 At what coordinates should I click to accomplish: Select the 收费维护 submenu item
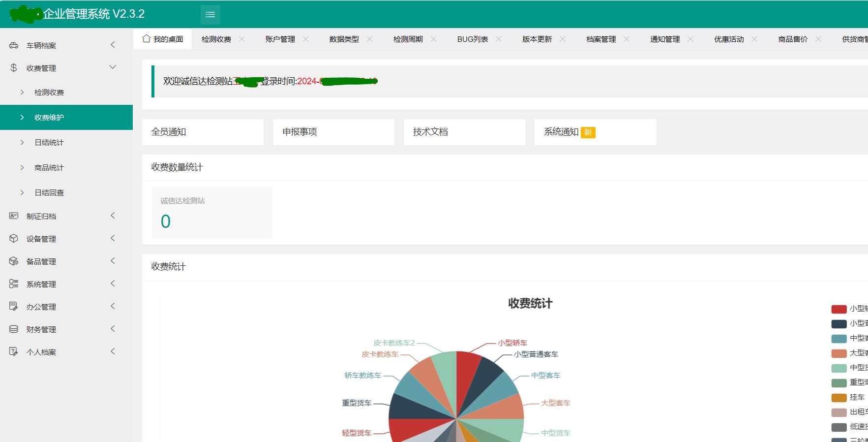point(66,117)
